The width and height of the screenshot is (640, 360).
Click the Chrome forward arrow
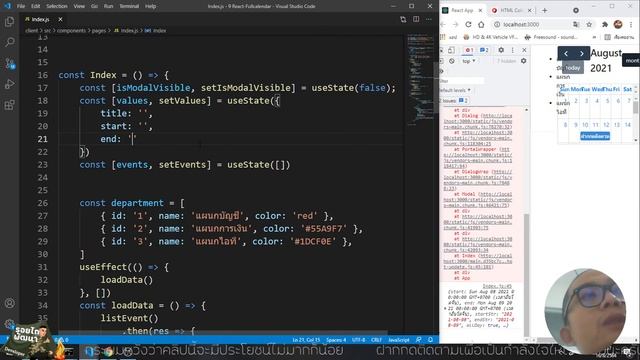456,24
